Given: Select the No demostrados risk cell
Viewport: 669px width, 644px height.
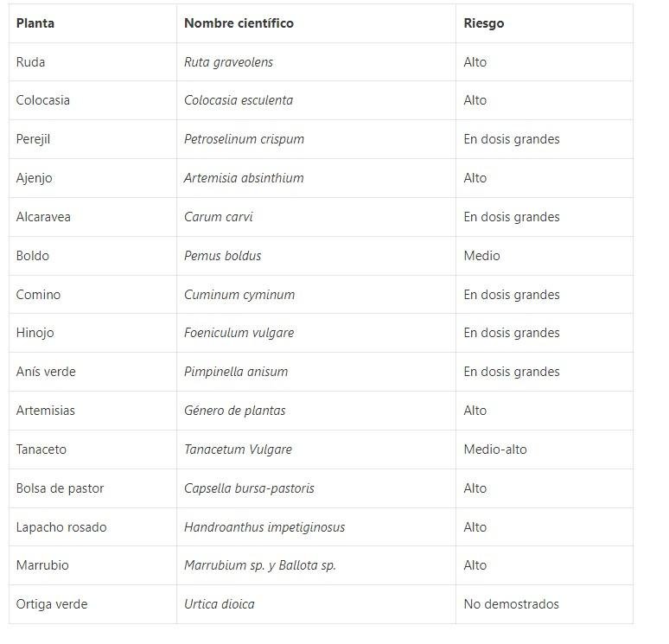Looking at the screenshot, I should click(x=511, y=604).
